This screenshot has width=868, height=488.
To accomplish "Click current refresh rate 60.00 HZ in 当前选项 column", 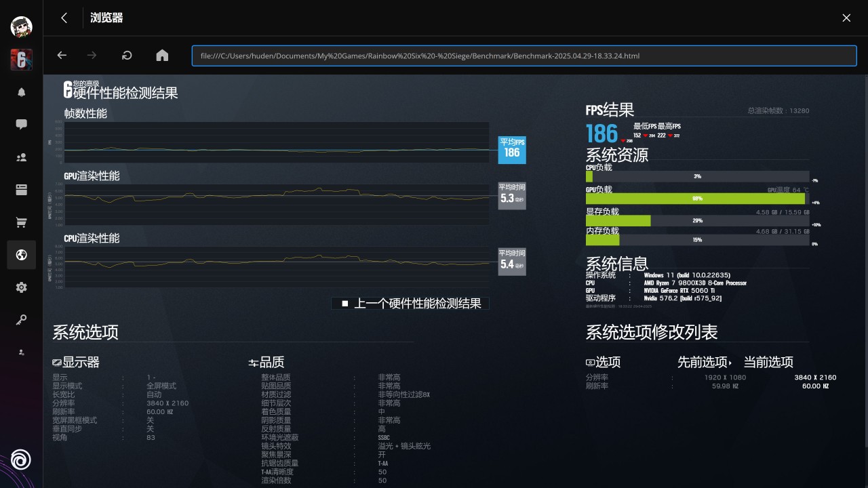I will [815, 386].
